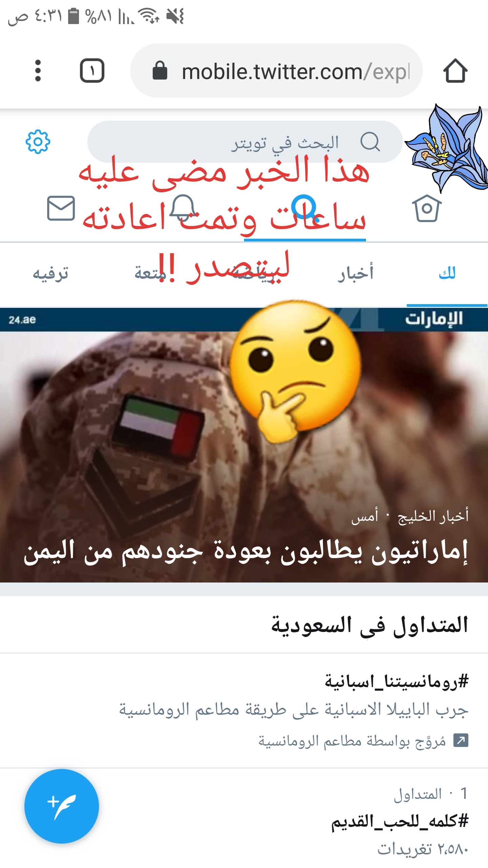The height and width of the screenshot is (868, 488).
Task: Tap the promoted arrow icon beside مُروَّج
Action: (x=461, y=740)
